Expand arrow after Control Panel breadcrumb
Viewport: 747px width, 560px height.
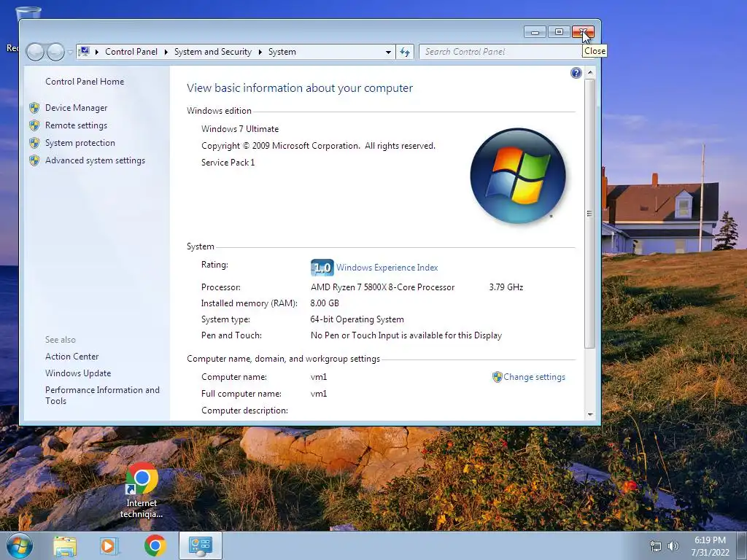tap(166, 52)
